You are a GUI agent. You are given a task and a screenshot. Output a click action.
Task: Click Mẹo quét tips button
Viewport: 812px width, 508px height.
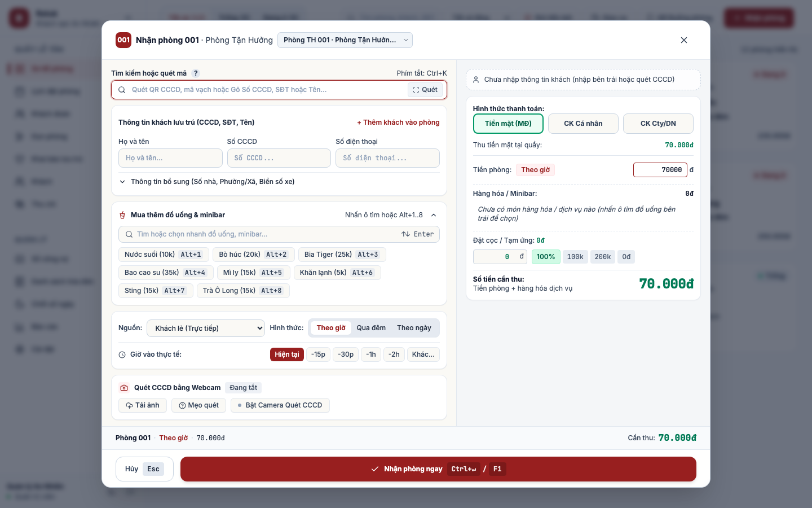point(198,405)
